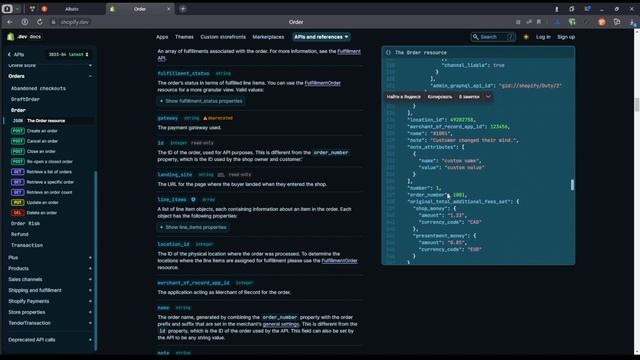Expand the Shopify Payments sidebar section
640x360 pixels.
click(90, 301)
